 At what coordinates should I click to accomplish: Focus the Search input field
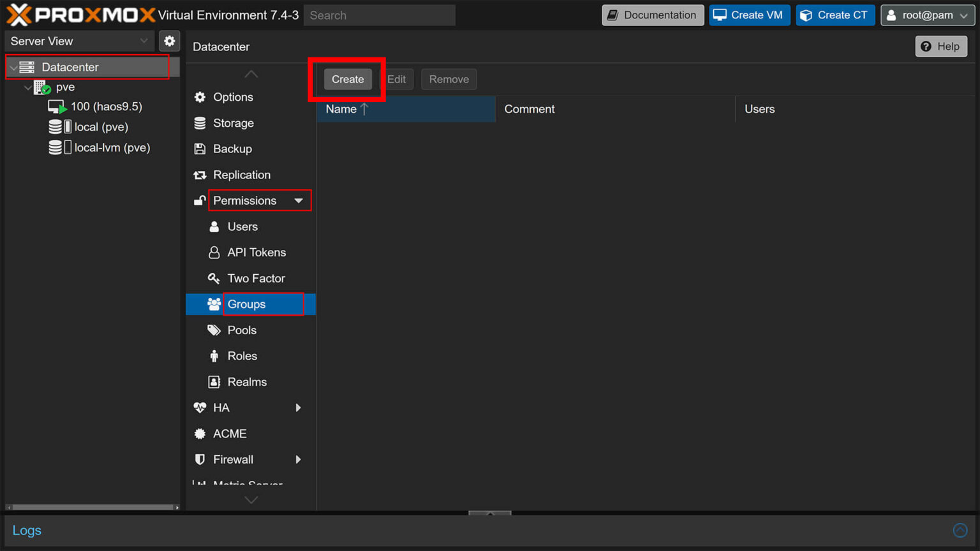[380, 15]
